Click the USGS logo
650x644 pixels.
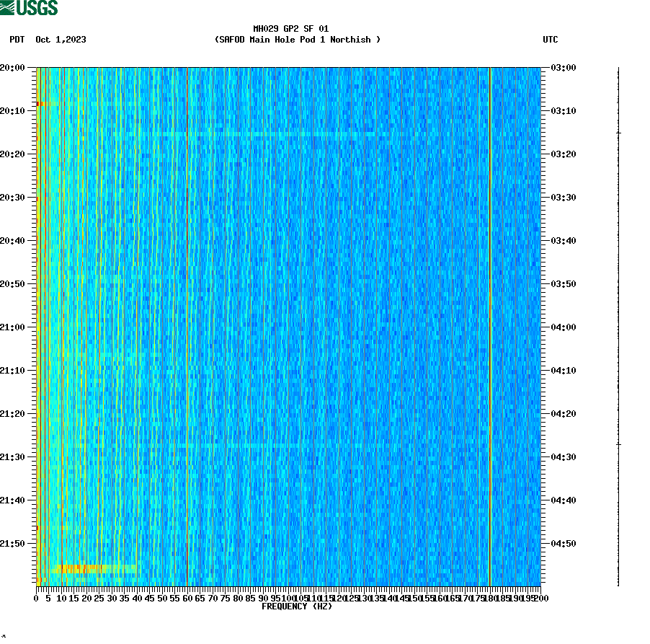[x=29, y=7]
